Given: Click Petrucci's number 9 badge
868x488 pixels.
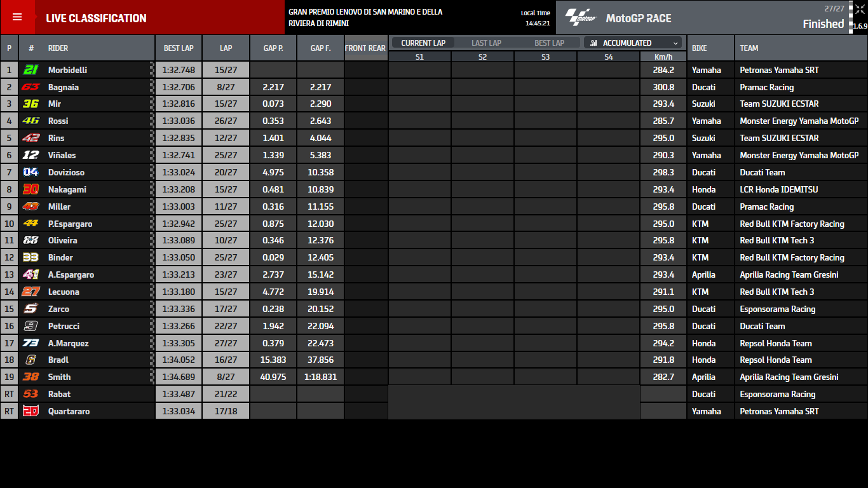Looking at the screenshot, I should 31,326.
